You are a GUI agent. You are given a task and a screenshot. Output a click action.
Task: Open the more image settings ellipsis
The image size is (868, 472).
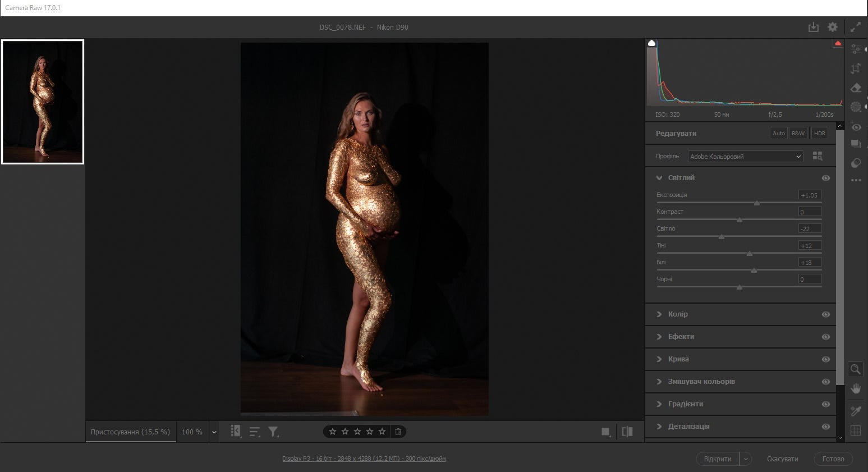coord(856,180)
